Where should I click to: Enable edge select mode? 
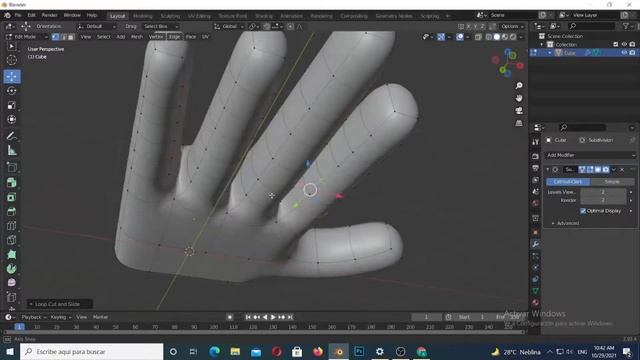63,37
